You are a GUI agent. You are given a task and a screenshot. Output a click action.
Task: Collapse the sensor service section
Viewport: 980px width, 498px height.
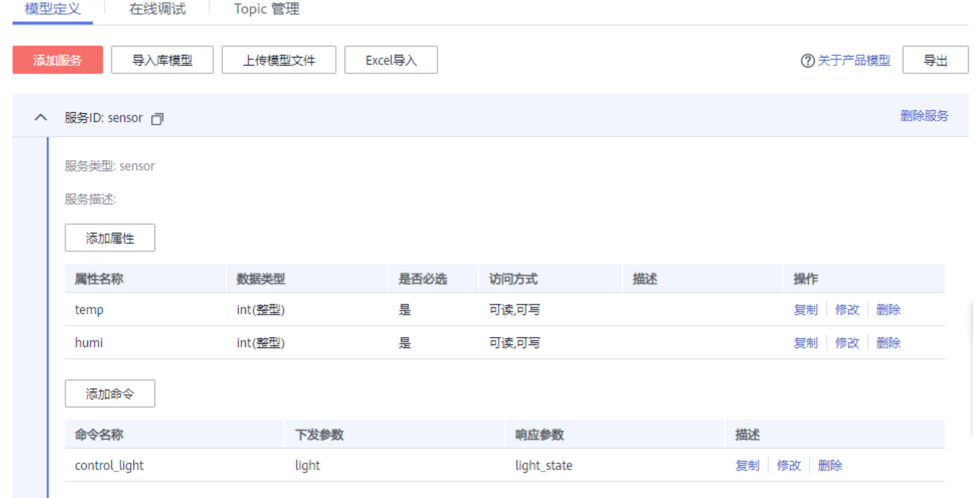(41, 118)
